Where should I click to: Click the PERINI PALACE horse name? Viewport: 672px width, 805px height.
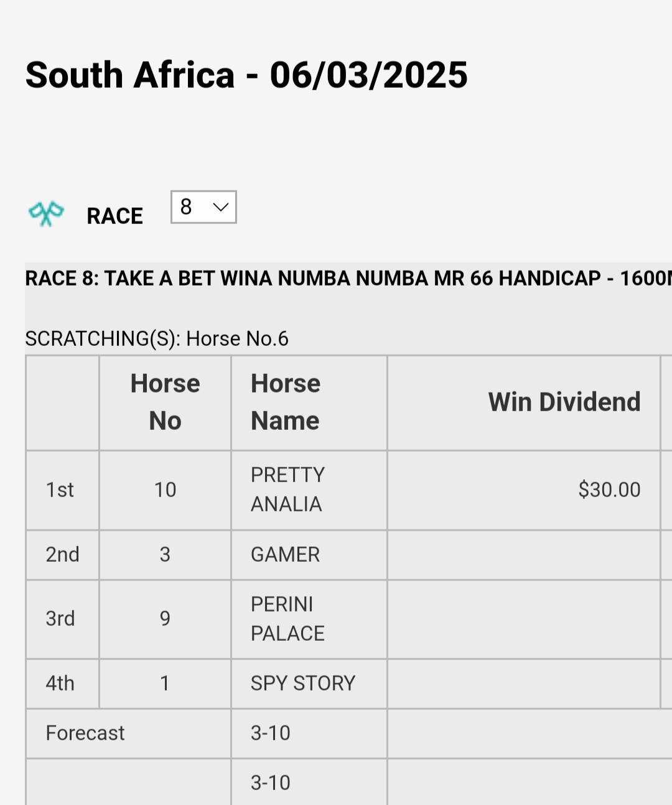(x=287, y=618)
